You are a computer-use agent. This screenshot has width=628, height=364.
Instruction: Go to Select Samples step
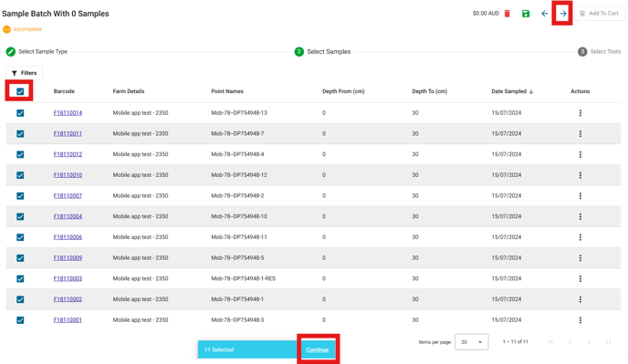[322, 52]
